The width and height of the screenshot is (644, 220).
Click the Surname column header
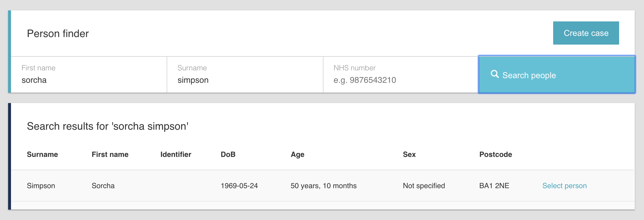[x=42, y=155]
